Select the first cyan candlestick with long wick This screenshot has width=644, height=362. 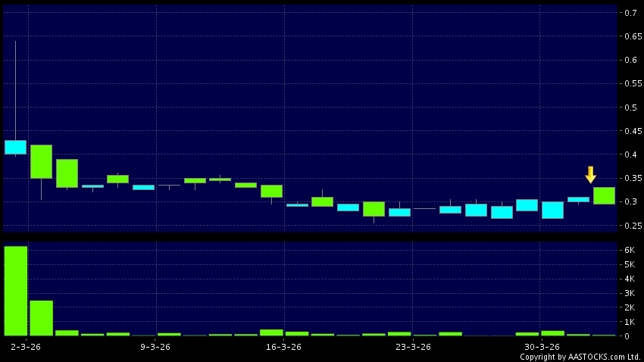(x=16, y=147)
